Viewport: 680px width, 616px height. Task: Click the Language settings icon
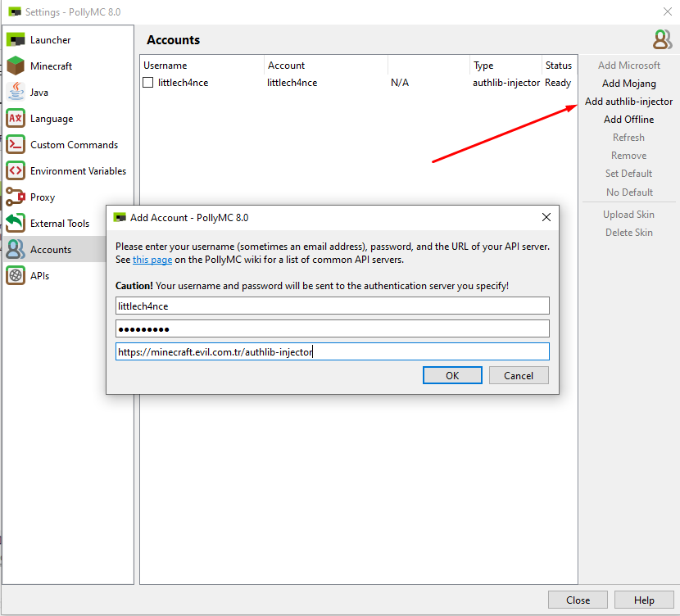click(16, 118)
